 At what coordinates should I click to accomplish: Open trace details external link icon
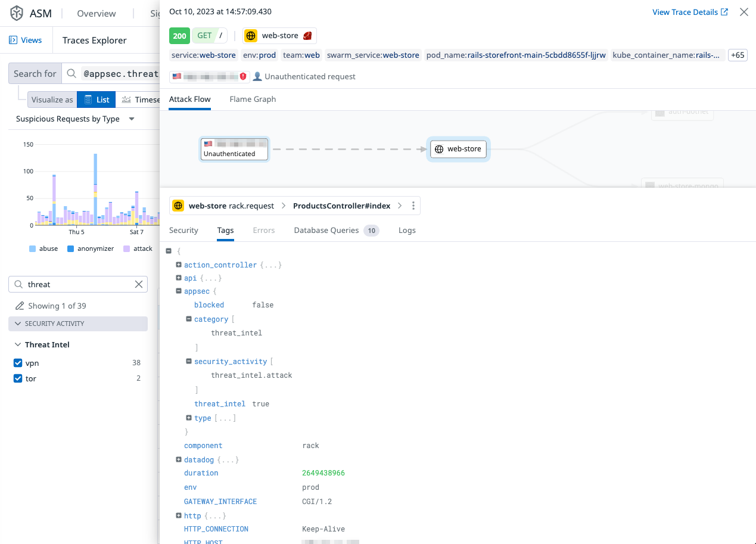point(724,12)
